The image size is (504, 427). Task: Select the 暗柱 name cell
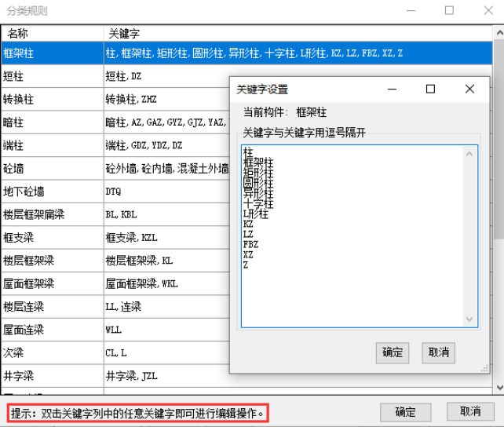(53, 122)
